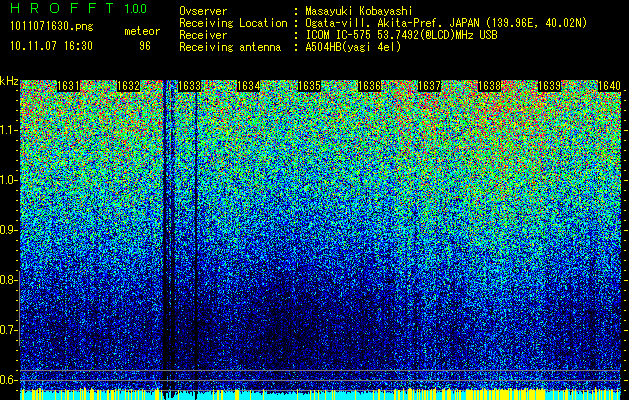Screen dimensions: 629x400
Task: Click the 1639 time marker
Action: point(549,86)
